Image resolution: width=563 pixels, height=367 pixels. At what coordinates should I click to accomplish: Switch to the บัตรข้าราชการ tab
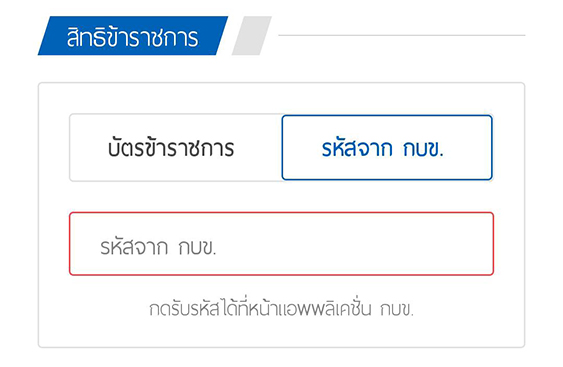coord(176,148)
